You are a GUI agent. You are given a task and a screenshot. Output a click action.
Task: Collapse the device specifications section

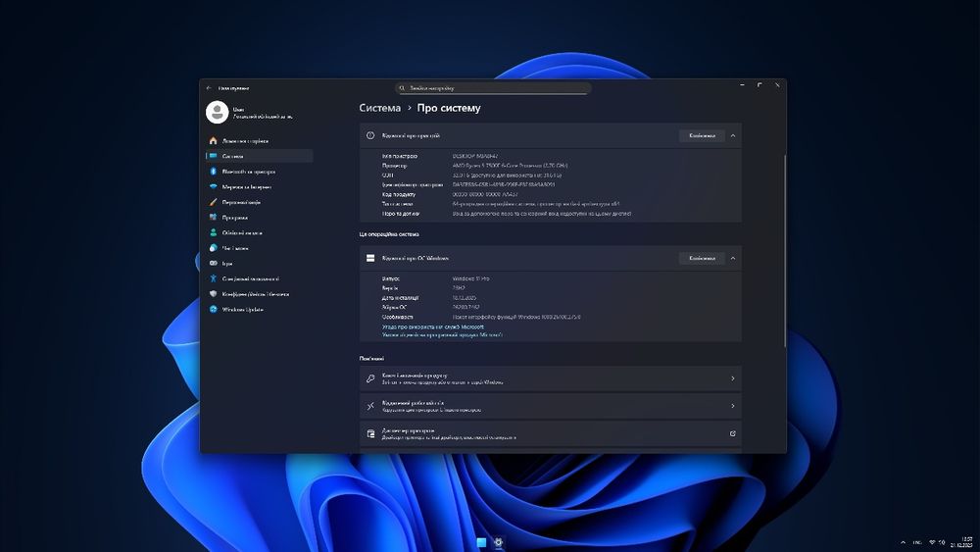click(x=732, y=135)
